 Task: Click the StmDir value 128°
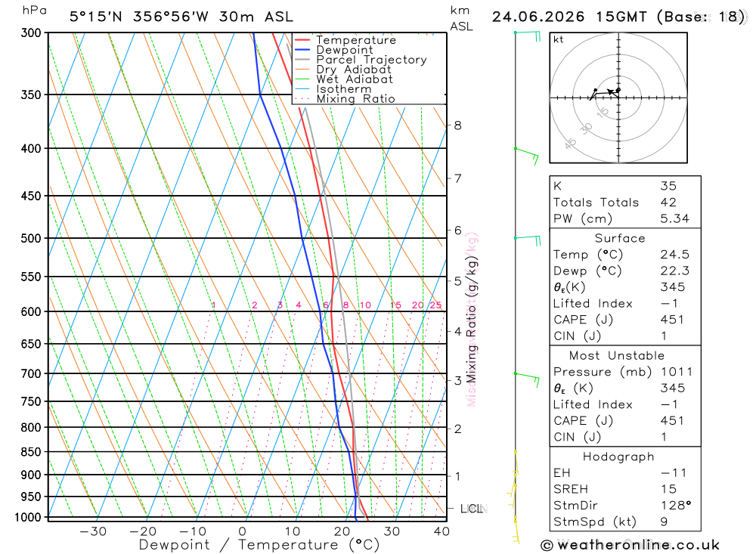(675, 506)
